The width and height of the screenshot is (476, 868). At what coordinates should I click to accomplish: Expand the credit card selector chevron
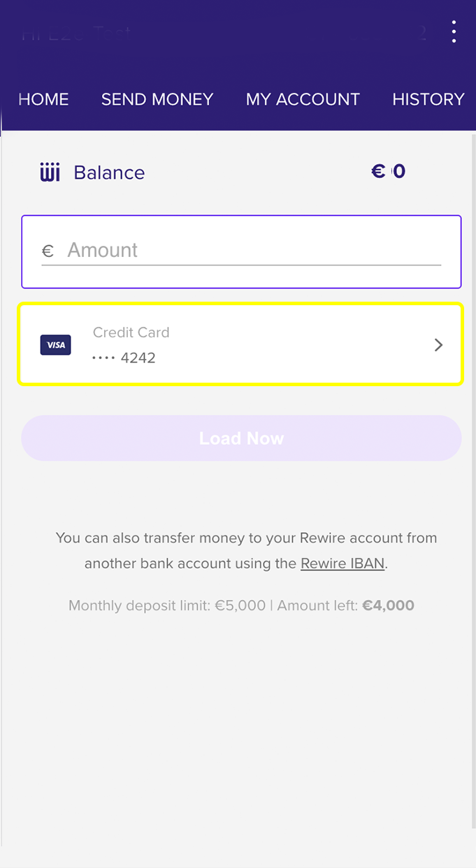click(x=438, y=345)
